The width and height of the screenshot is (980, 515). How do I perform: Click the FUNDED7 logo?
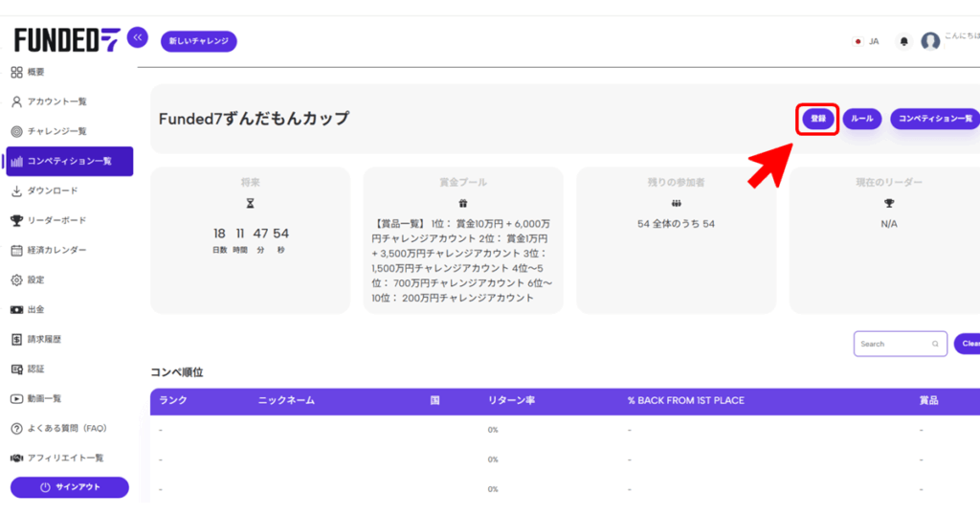pos(67,40)
